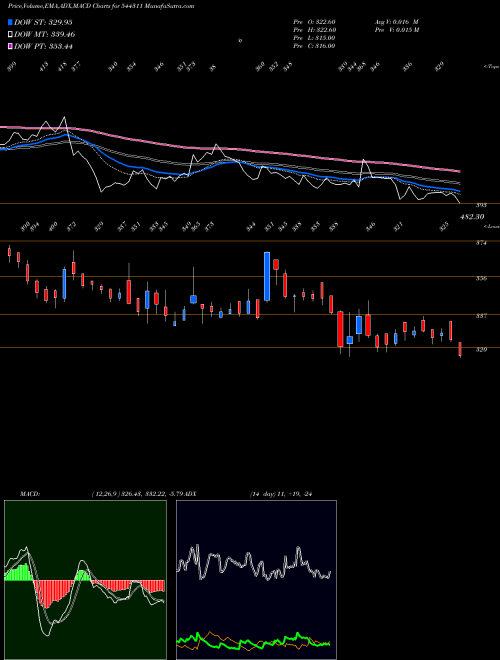Click the 482.30 value on EMA chart
The width and height of the screenshot is (500, 660).
[473, 217]
